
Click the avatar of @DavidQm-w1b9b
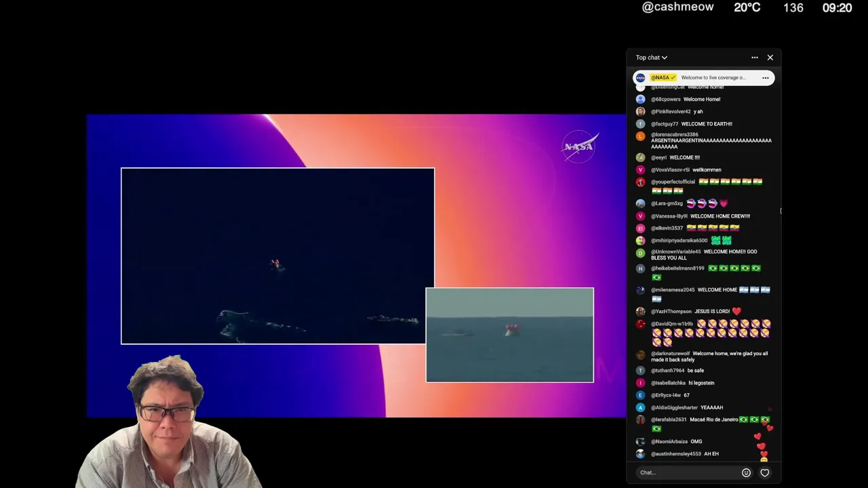(x=640, y=324)
